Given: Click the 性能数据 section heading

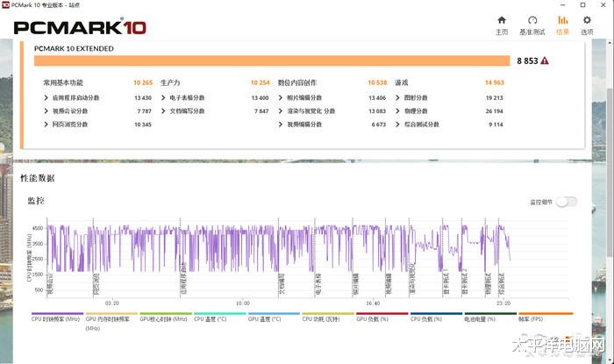Looking at the screenshot, I should coord(37,178).
